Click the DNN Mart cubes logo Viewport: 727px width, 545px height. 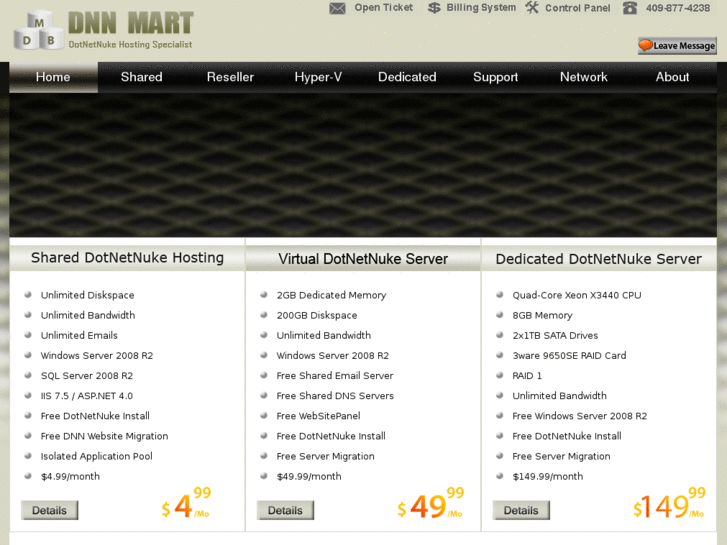(x=39, y=31)
